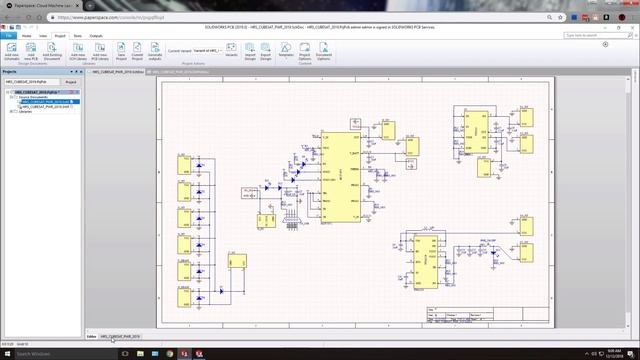Switch to Outputs ribbon tab

click(96, 36)
